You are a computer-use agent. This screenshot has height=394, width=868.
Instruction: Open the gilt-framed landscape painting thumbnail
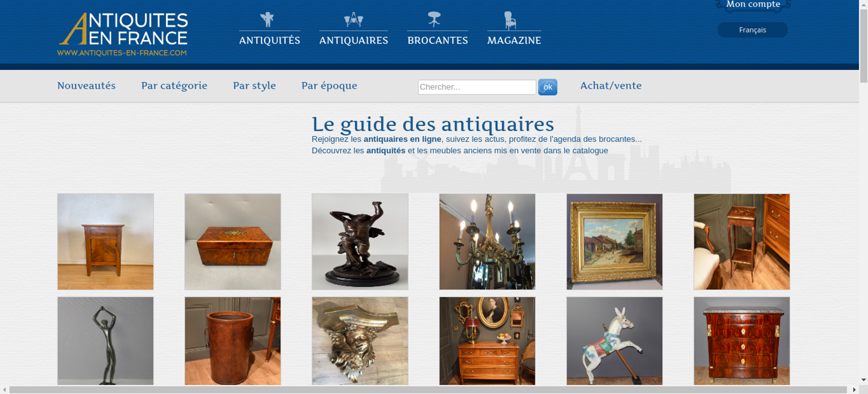point(615,242)
